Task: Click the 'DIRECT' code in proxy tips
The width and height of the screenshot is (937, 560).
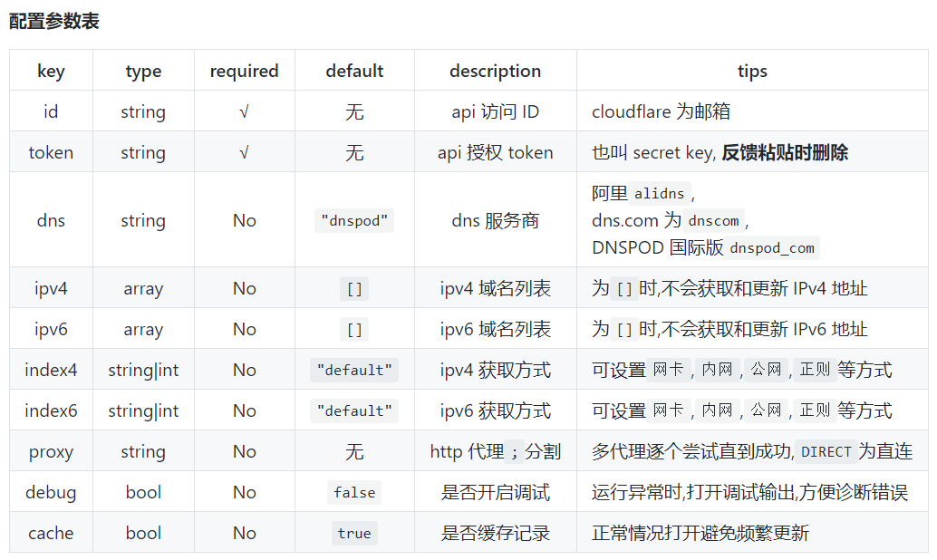Action: 826,452
